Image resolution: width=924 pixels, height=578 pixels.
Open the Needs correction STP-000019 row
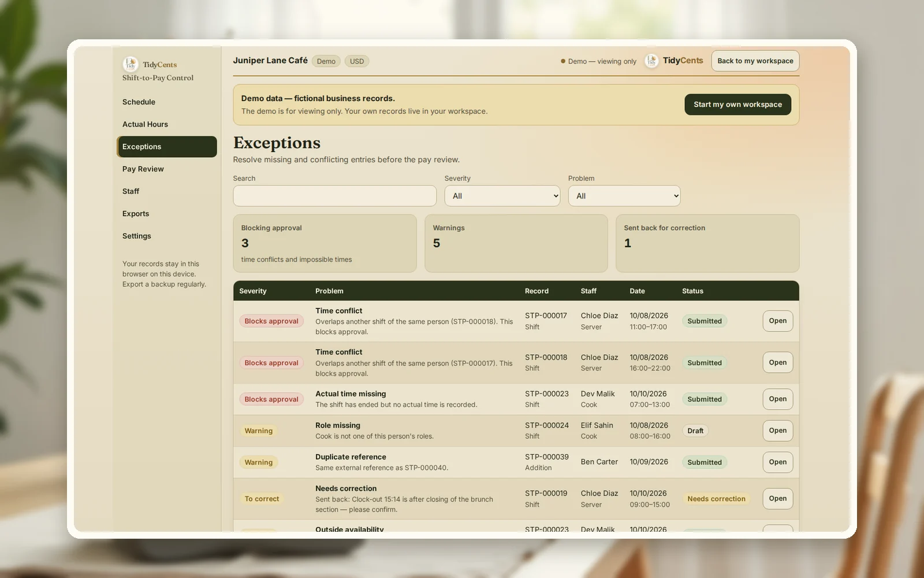pos(777,498)
